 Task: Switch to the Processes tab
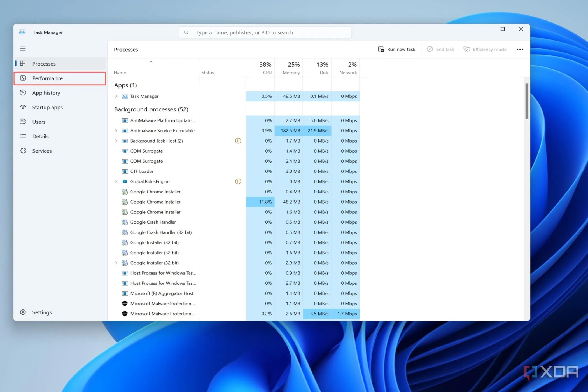(x=44, y=64)
